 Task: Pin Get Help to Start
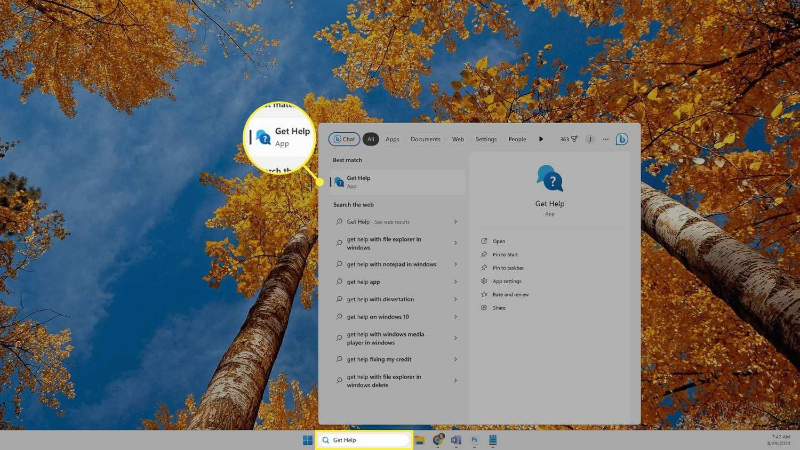(505, 254)
